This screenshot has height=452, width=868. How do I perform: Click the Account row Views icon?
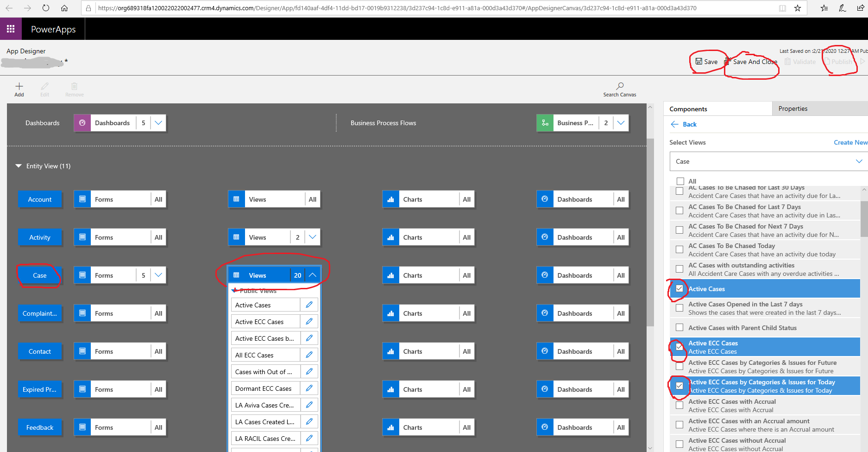pyautogui.click(x=236, y=199)
